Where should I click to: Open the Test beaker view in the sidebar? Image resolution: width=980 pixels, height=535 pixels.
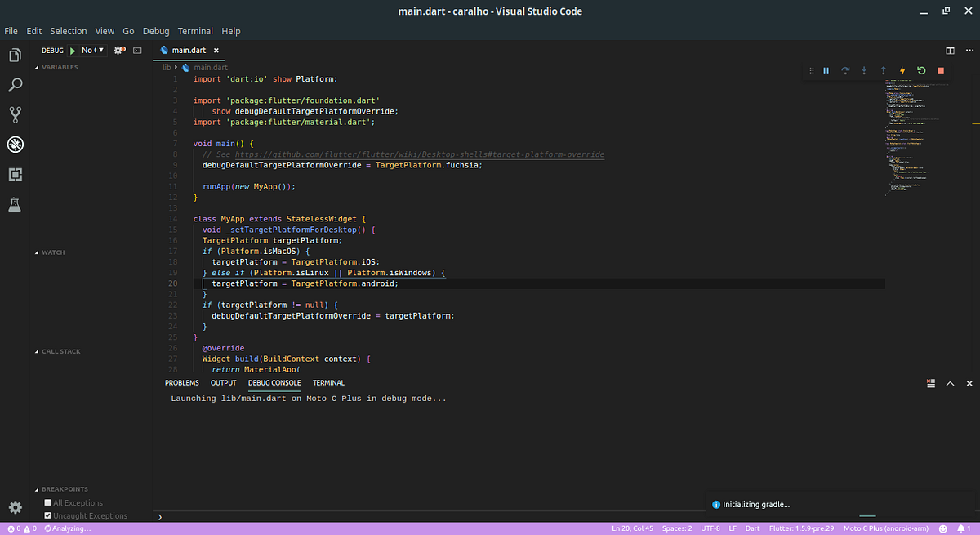[15, 204]
